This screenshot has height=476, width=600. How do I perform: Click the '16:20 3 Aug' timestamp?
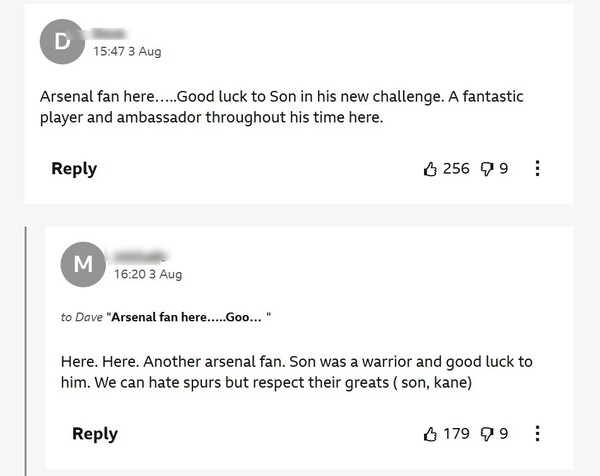coord(148,274)
